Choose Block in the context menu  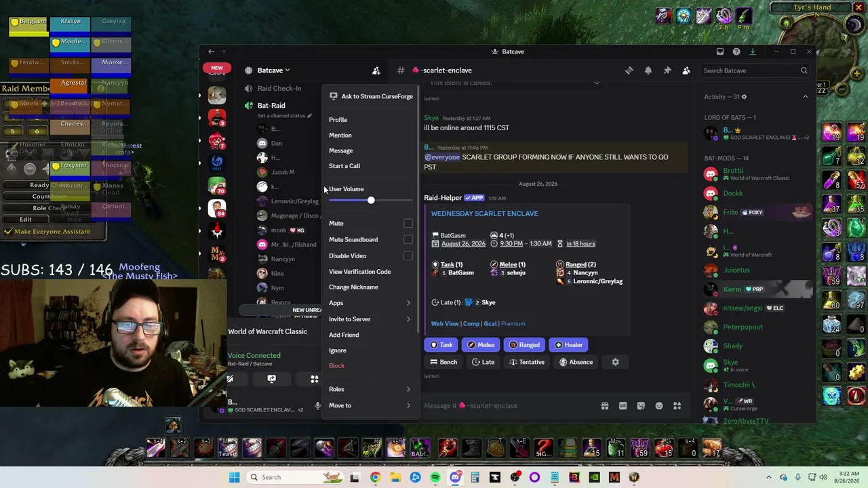(371, 366)
